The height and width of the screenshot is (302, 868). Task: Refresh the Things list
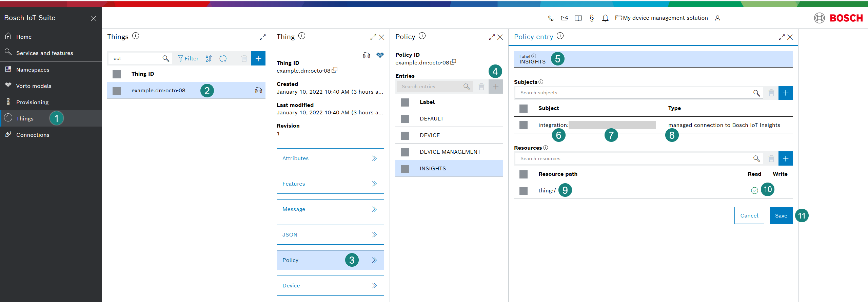click(223, 58)
